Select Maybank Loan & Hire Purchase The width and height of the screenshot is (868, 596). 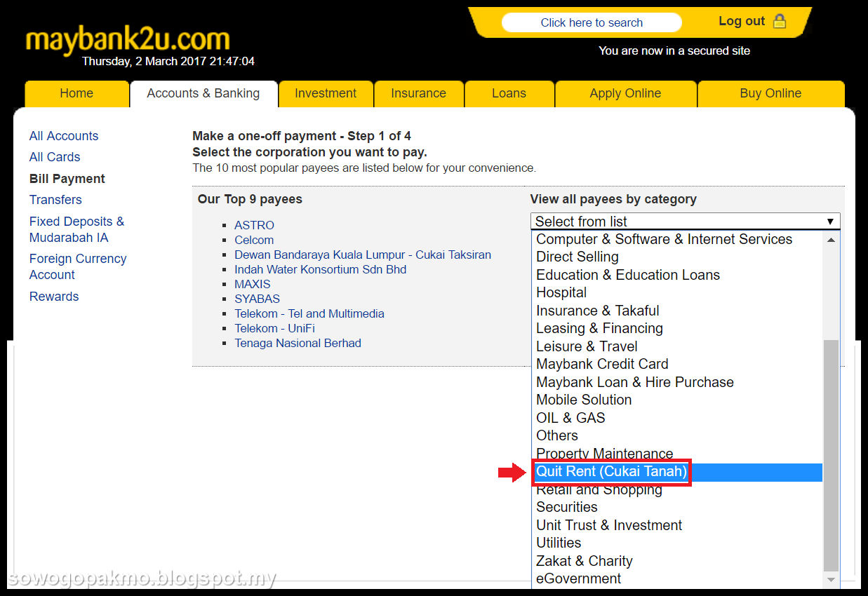point(676,382)
